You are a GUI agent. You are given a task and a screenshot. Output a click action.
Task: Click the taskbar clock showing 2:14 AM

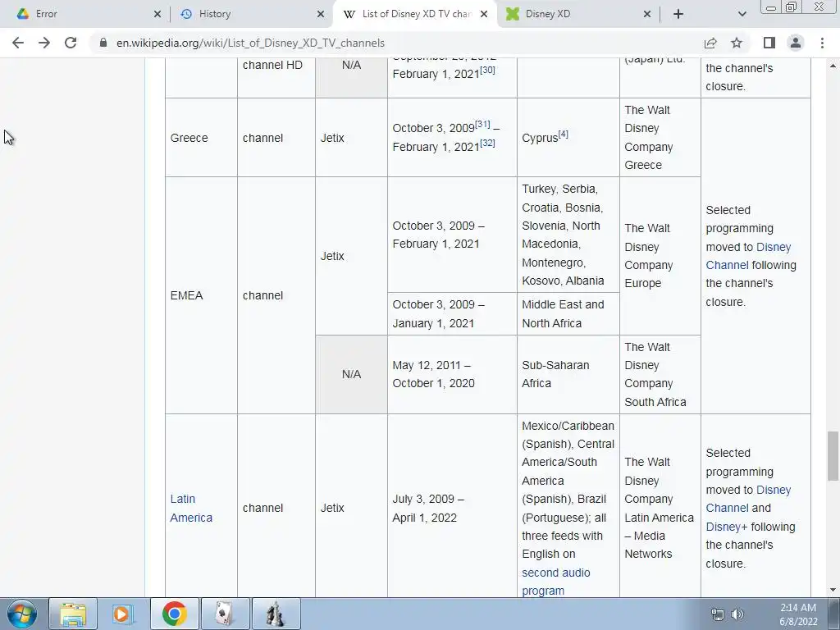pos(798,614)
